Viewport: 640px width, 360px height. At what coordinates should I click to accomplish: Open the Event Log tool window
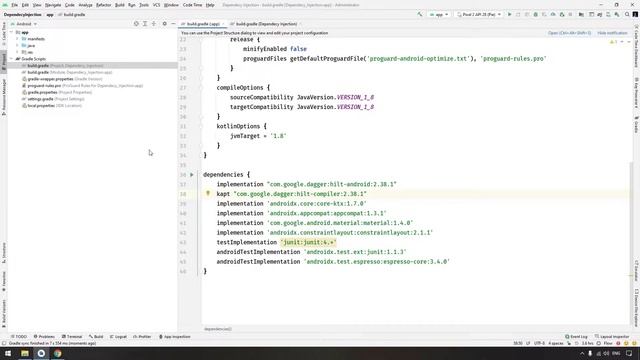(576, 337)
